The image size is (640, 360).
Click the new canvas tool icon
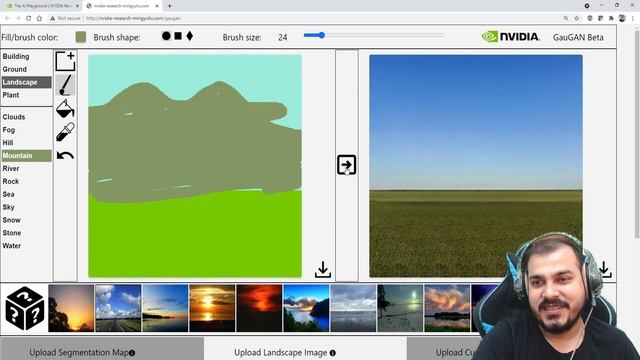[65, 61]
